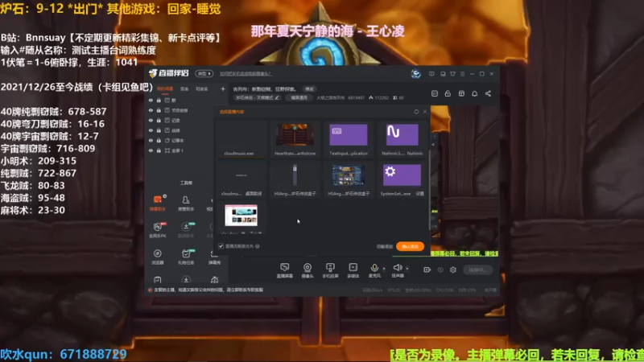Switch to the first scenes tab

coord(165,89)
